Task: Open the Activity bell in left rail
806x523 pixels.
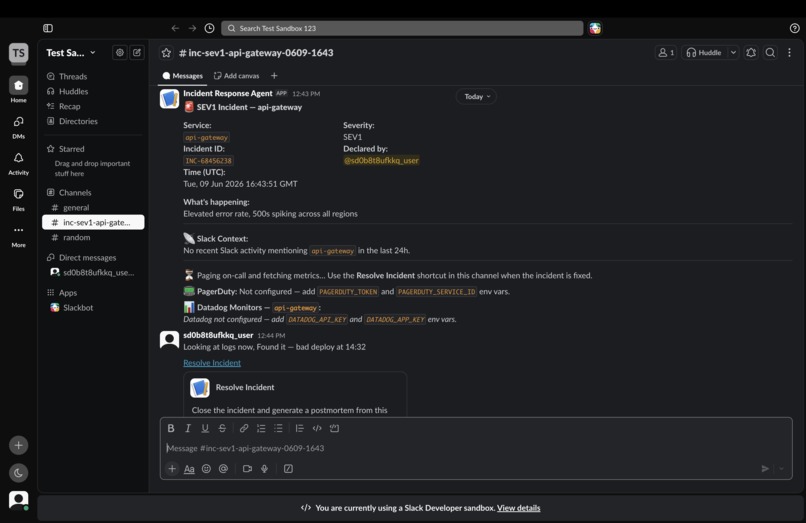Action: coord(19,164)
